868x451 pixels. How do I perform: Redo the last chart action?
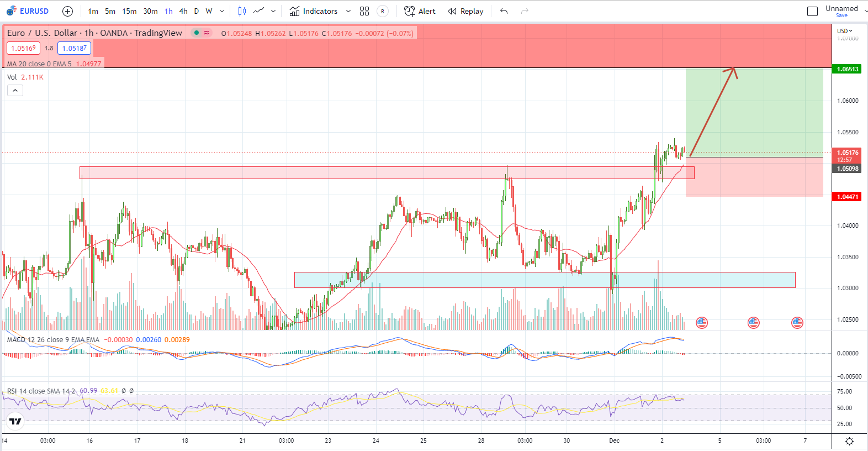(525, 11)
